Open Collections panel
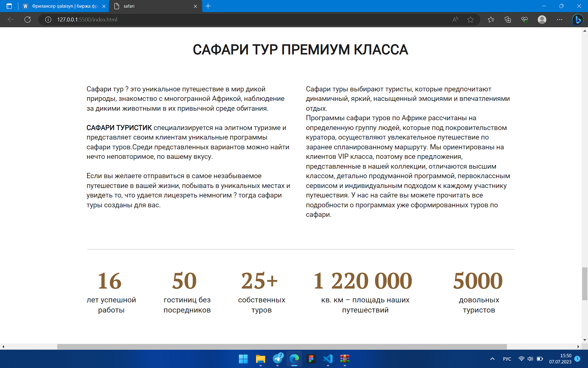Screen dimensions: 588x368 508,20
